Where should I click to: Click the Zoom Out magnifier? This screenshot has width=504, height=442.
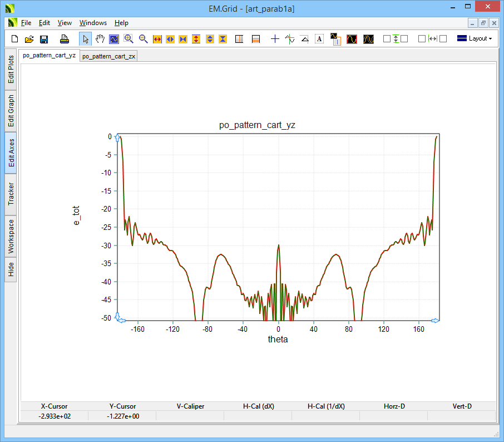[143, 39]
